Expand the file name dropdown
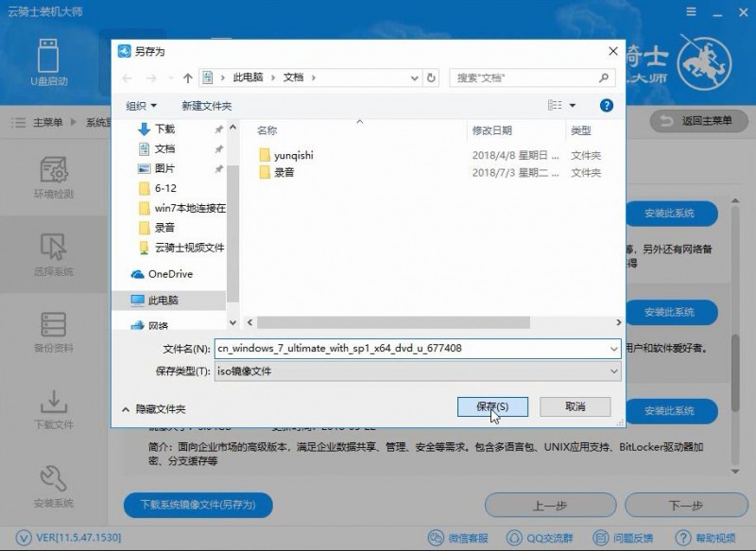 pos(613,349)
